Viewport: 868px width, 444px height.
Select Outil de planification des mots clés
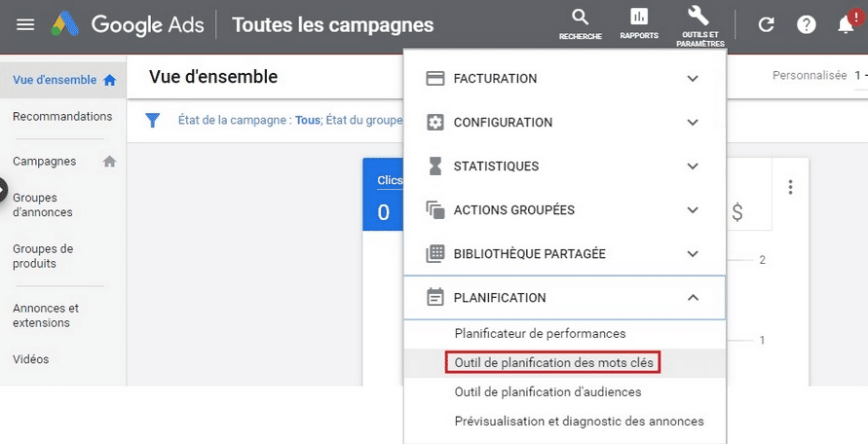[x=551, y=362]
